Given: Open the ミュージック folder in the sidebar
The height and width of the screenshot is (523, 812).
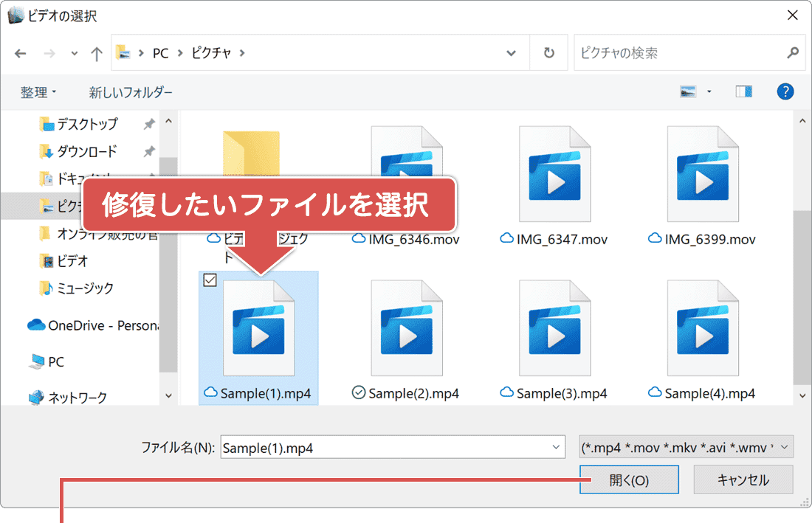Looking at the screenshot, I should pos(83,288).
